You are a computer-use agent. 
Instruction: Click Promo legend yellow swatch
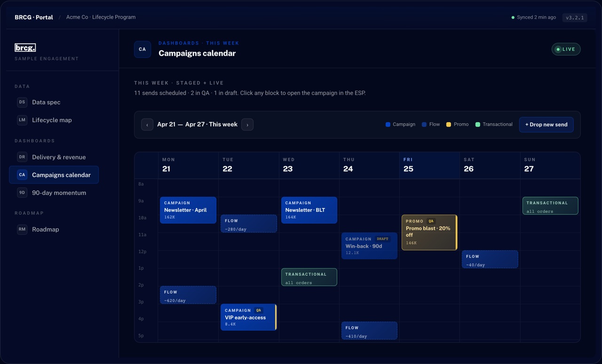[449, 124]
